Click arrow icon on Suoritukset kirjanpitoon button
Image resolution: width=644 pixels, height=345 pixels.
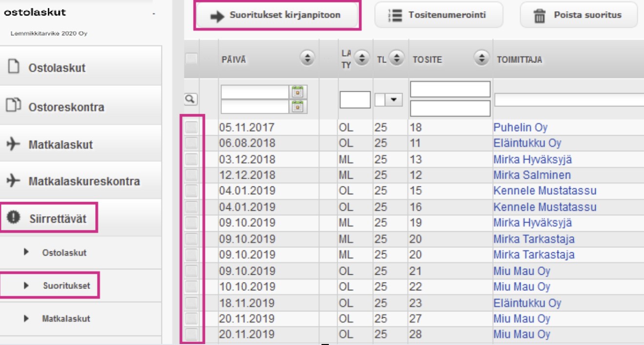pos(216,16)
